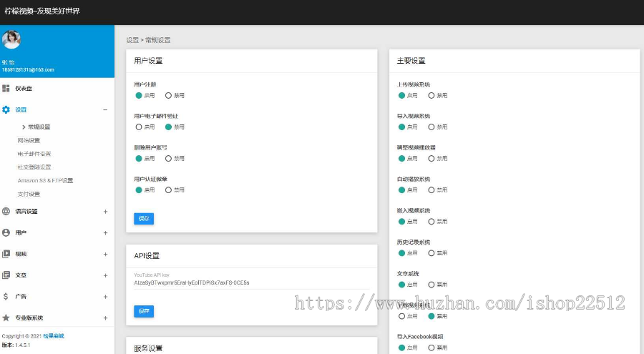The width and height of the screenshot is (644, 354).
Task: Open the 支付设置 submenu item
Action: click(x=29, y=194)
